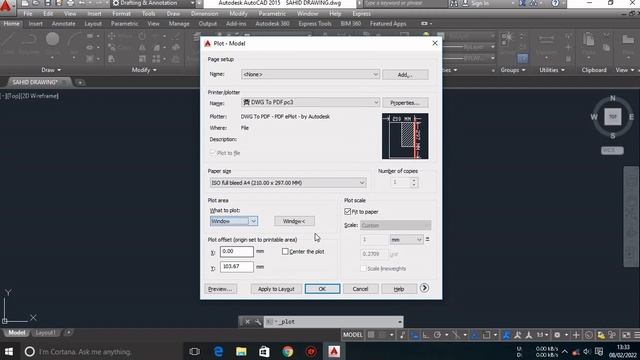Screen dimensions: 640x360
Task: Click the Move tool in Modify panel
Action: pyautogui.click(x=111, y=37)
